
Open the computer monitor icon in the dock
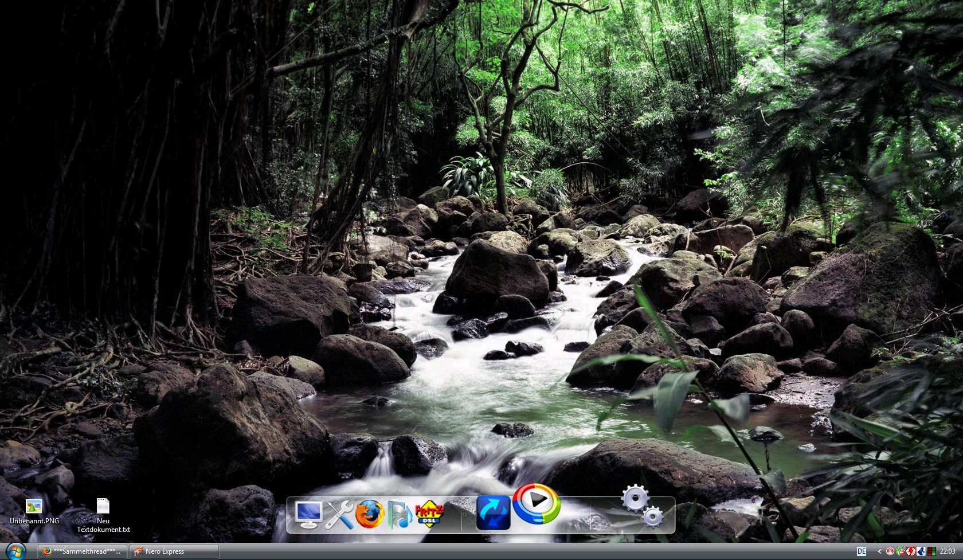click(308, 514)
